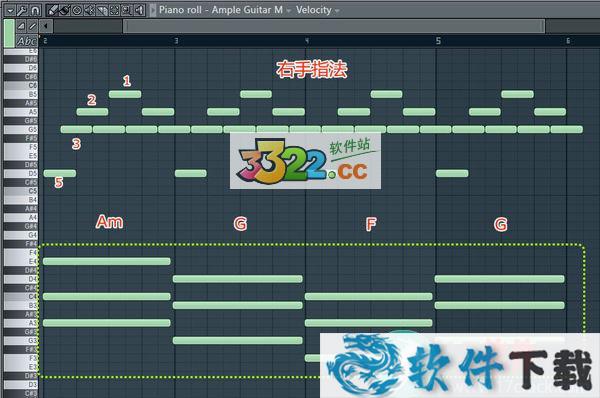Preview the G5 piano key

pyautogui.click(x=21, y=129)
